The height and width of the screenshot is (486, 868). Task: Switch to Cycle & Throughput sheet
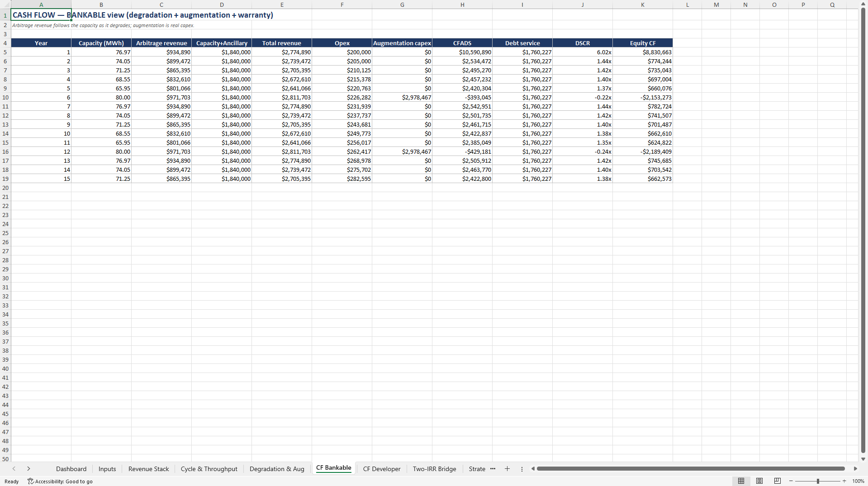coord(209,469)
